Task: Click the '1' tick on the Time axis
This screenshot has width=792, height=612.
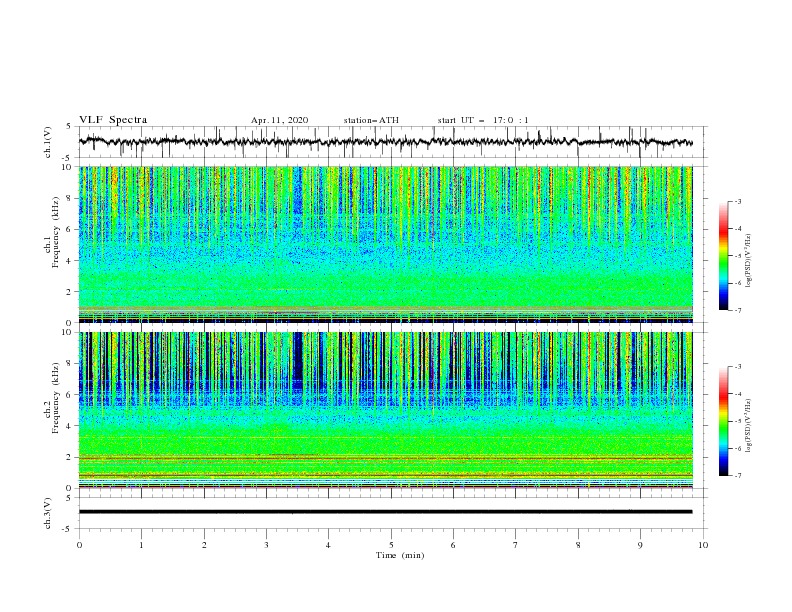Action: pyautogui.click(x=141, y=545)
